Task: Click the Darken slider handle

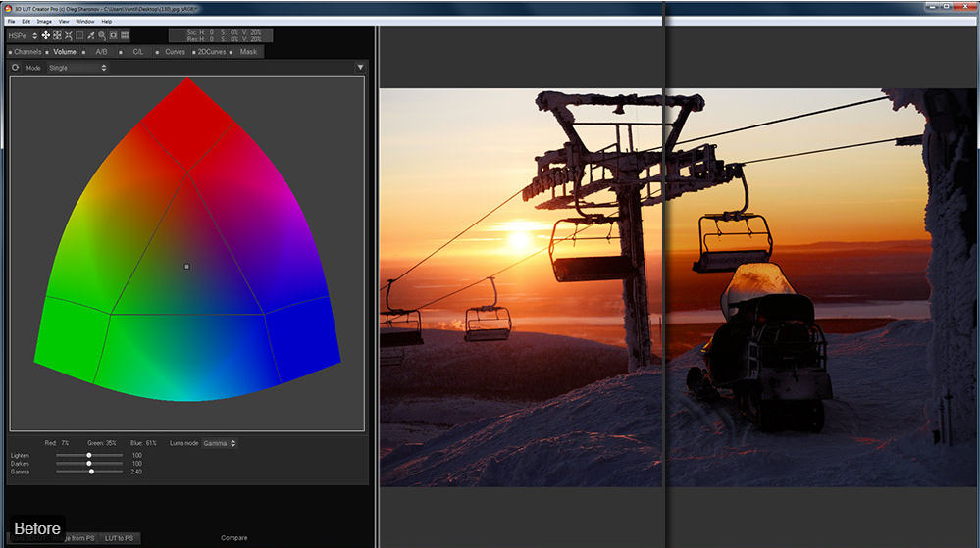Action: pyautogui.click(x=89, y=464)
